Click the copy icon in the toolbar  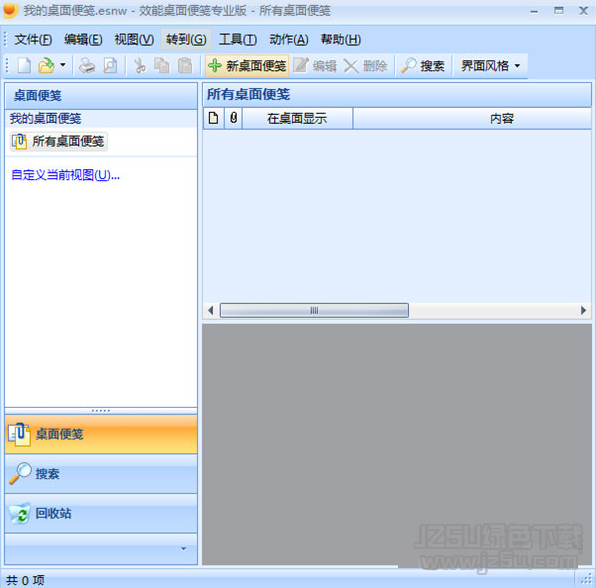[x=162, y=66]
